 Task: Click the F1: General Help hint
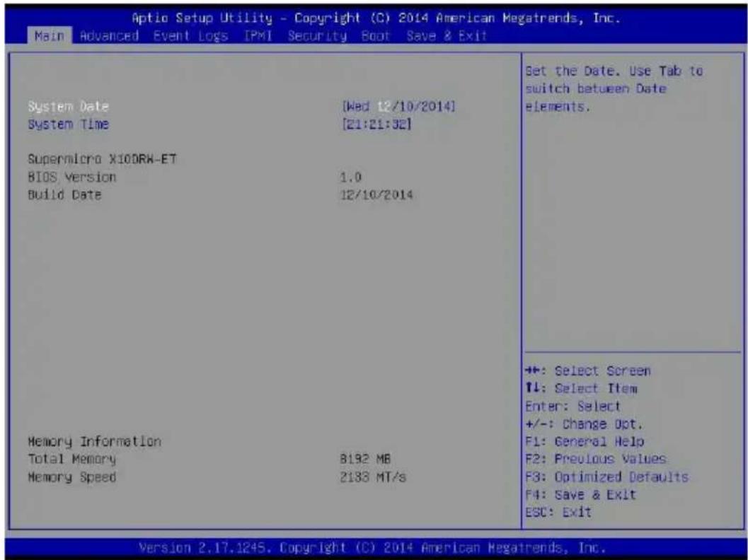(x=585, y=442)
